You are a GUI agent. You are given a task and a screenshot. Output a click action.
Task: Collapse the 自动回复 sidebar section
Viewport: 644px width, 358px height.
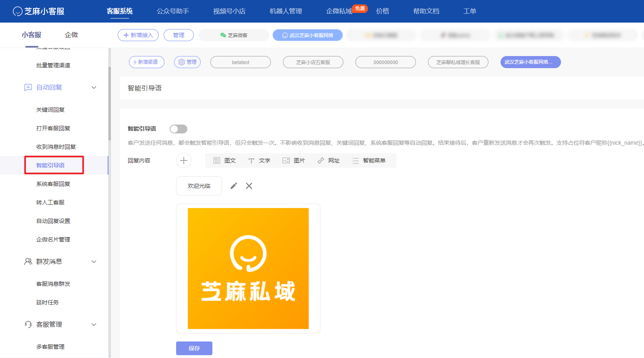pos(94,87)
